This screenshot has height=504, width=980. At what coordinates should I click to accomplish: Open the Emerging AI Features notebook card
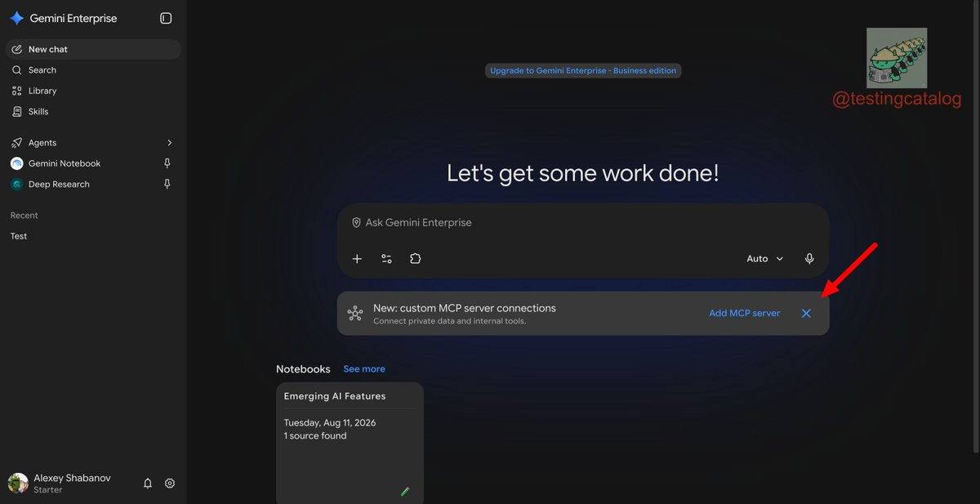(350, 443)
